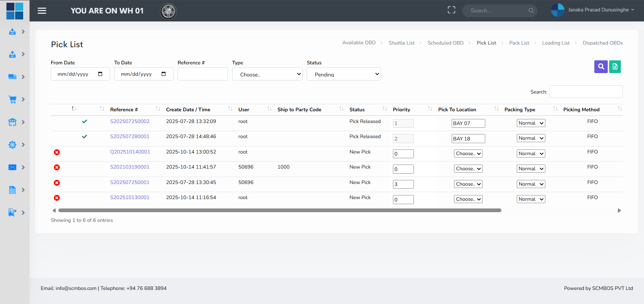Click the app logo at top-left
Viewport: 644px width, 304px height.
click(15, 11)
